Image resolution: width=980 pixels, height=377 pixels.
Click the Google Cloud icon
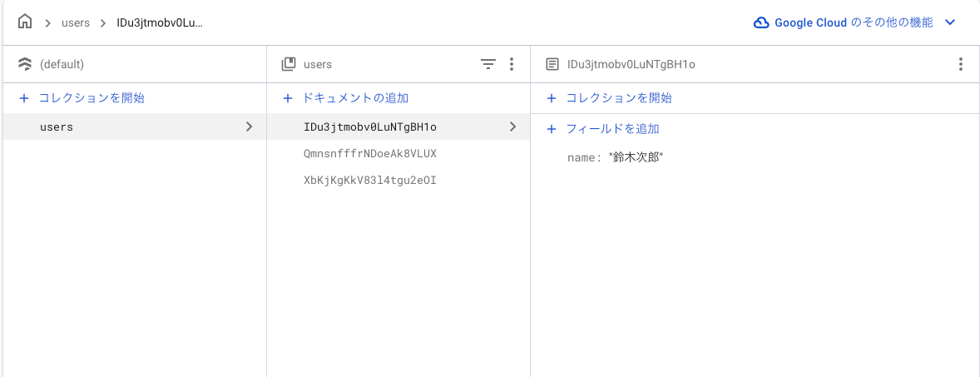(760, 23)
